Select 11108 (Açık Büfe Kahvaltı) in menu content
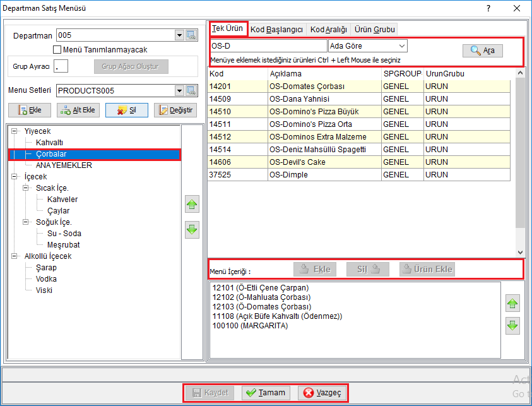532x406 pixels. point(277,316)
